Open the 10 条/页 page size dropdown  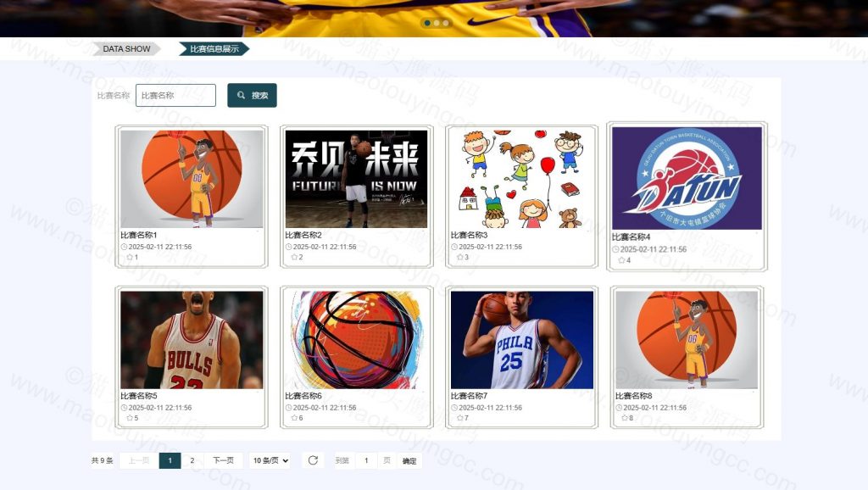coord(270,460)
